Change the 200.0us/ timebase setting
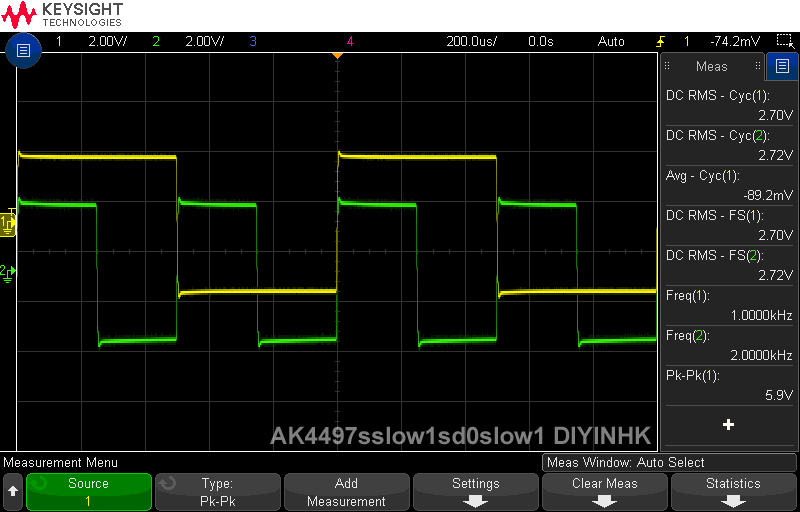 click(x=471, y=41)
